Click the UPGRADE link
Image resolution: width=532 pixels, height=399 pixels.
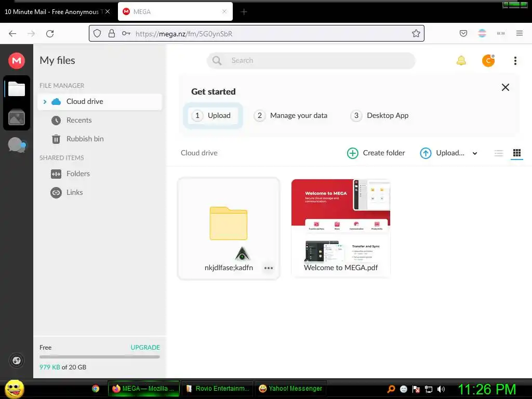click(145, 348)
